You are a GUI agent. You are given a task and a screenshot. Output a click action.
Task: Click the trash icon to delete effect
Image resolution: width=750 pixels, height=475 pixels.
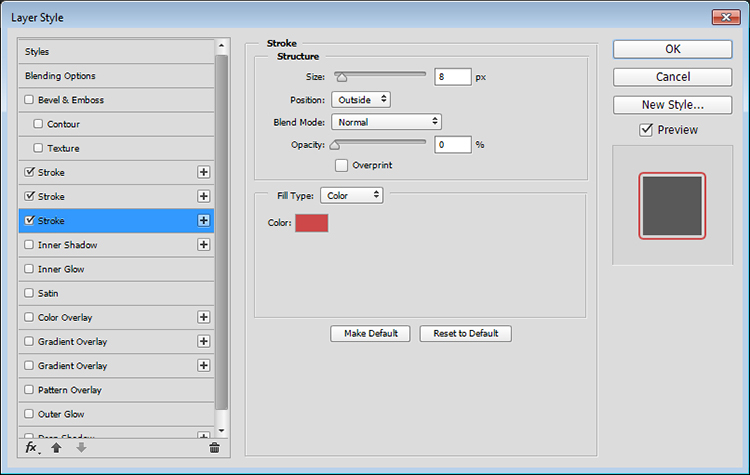pyautogui.click(x=214, y=448)
